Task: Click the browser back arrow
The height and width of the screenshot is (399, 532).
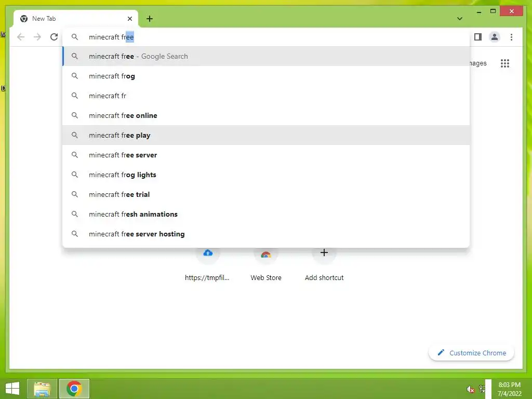Action: 21,37
